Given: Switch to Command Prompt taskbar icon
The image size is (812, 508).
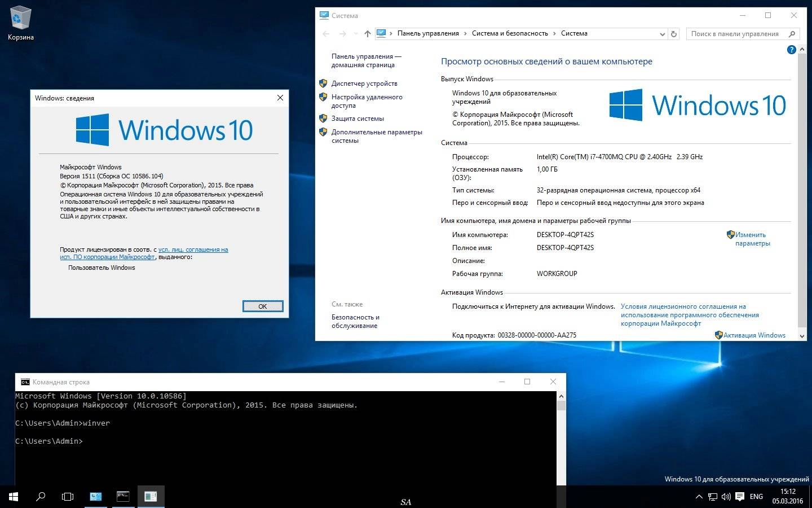Looking at the screenshot, I should point(123,497).
